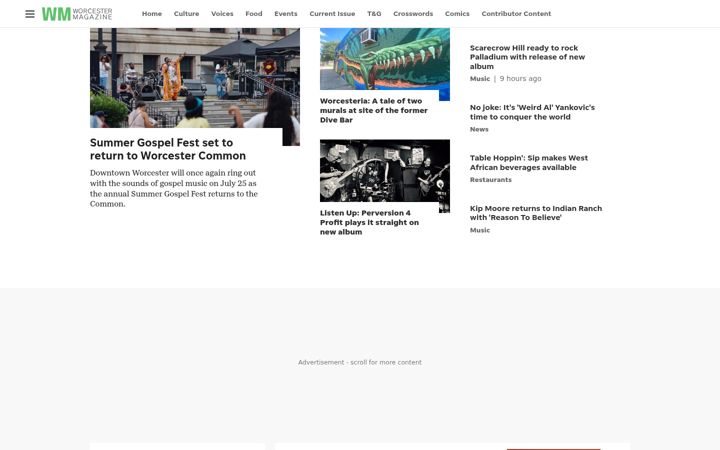Screen dimensions: 720x450
Task: Click the Worcester Magazine logo
Action: pyautogui.click(x=77, y=14)
